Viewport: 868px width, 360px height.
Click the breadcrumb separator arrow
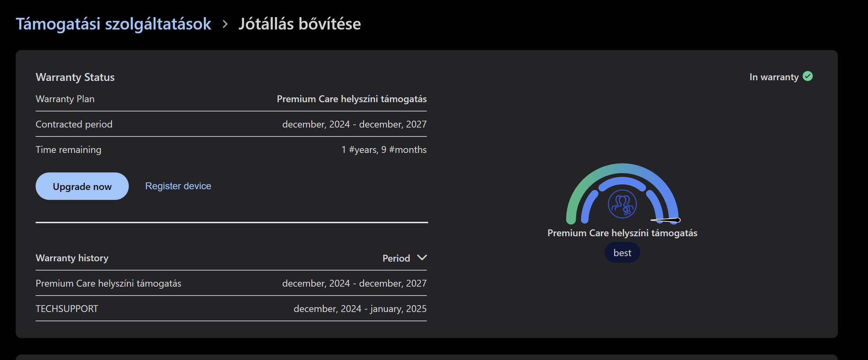coord(225,24)
